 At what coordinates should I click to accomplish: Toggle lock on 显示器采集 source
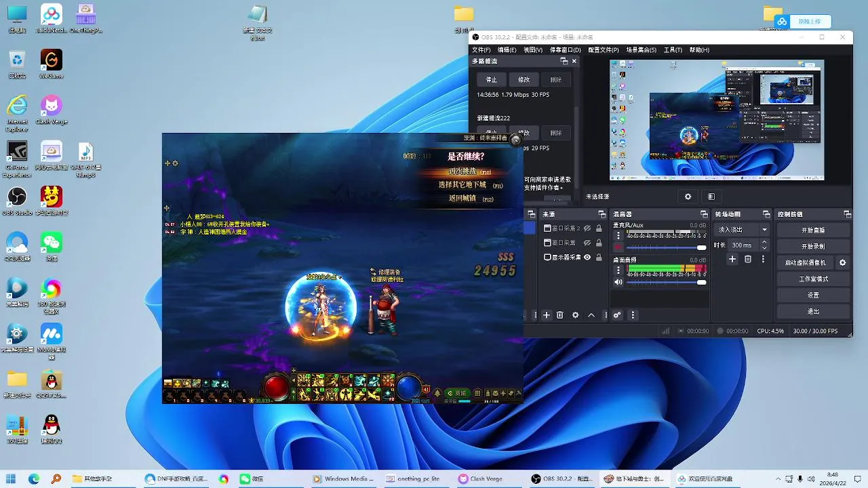coord(599,258)
